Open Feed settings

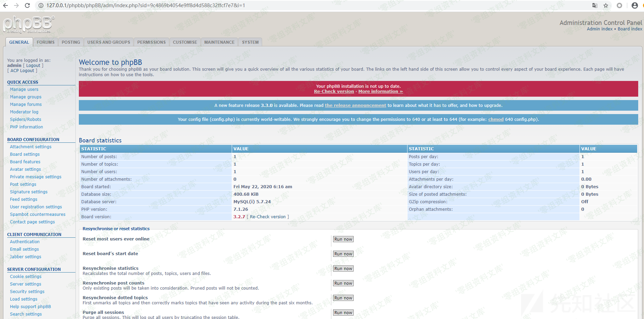tap(24, 199)
